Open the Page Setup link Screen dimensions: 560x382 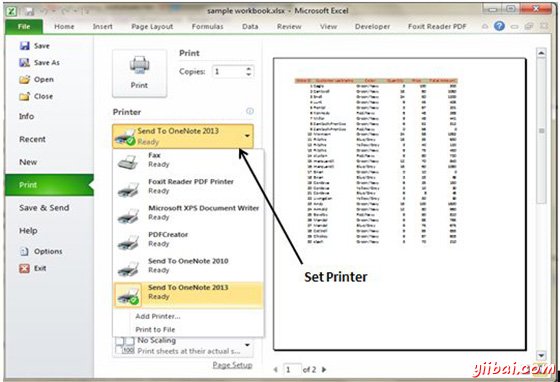[232, 365]
